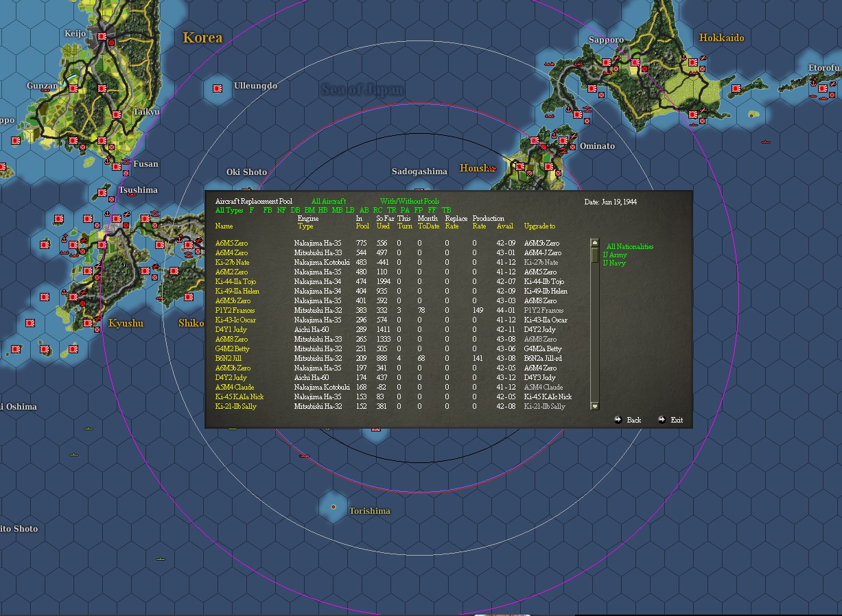Filter list by NF night fighter type

point(281,210)
